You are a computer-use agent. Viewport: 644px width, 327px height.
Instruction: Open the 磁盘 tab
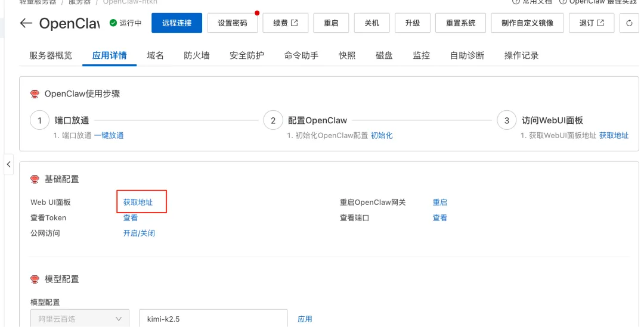pyautogui.click(x=384, y=55)
